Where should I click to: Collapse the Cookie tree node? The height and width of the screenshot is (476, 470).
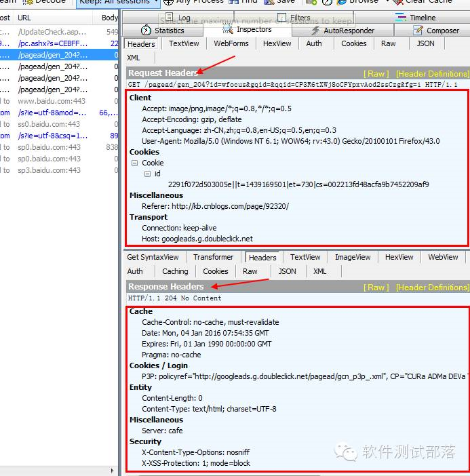point(134,163)
